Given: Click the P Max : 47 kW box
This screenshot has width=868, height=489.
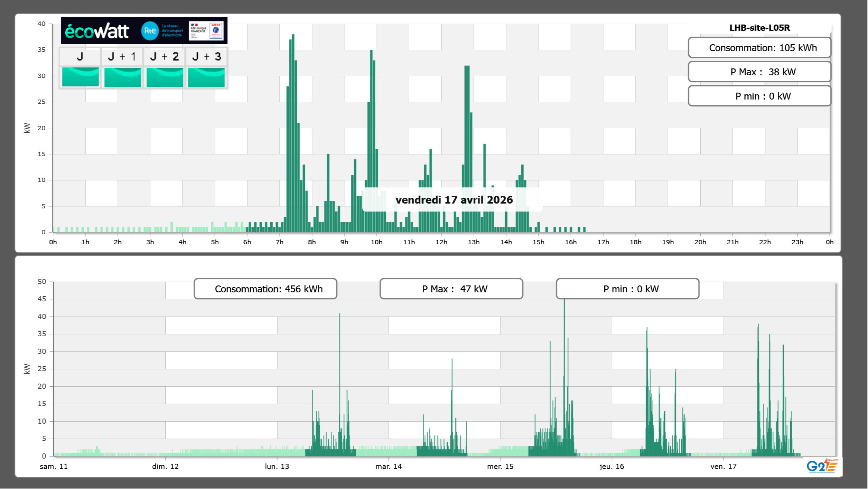Looking at the screenshot, I should pos(451,289).
